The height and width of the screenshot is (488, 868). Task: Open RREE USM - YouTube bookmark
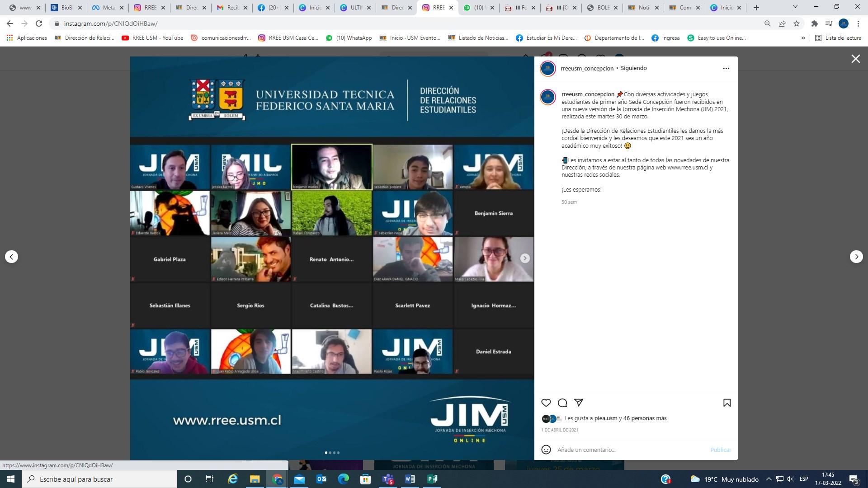point(152,38)
